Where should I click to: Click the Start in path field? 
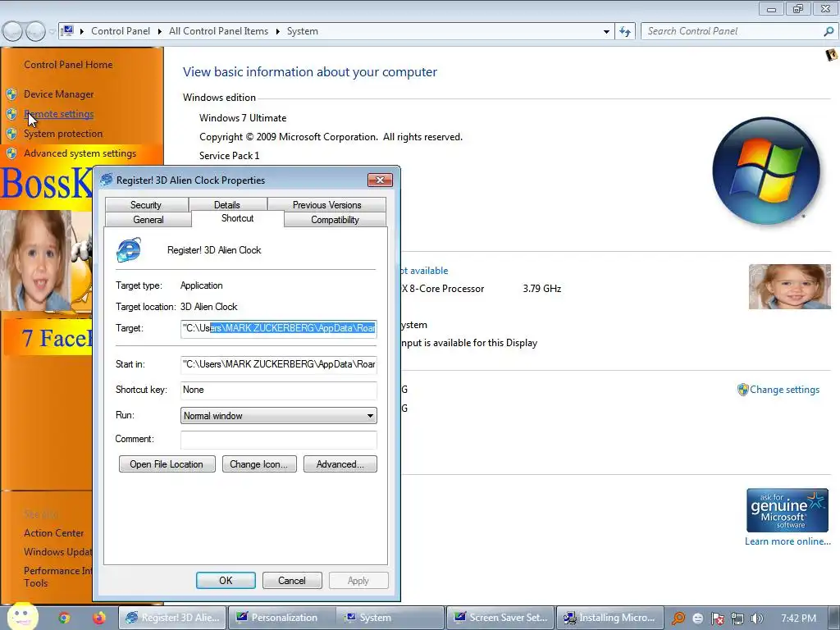pos(279,364)
